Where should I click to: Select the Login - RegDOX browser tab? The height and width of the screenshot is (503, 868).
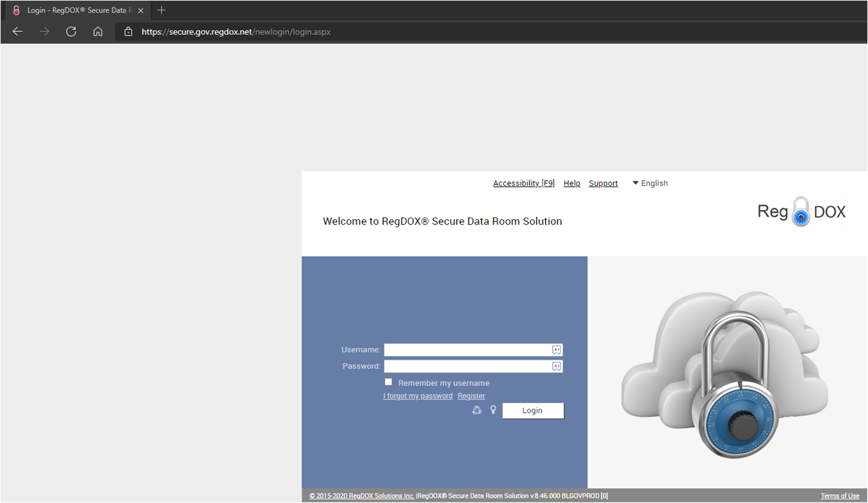(x=76, y=11)
